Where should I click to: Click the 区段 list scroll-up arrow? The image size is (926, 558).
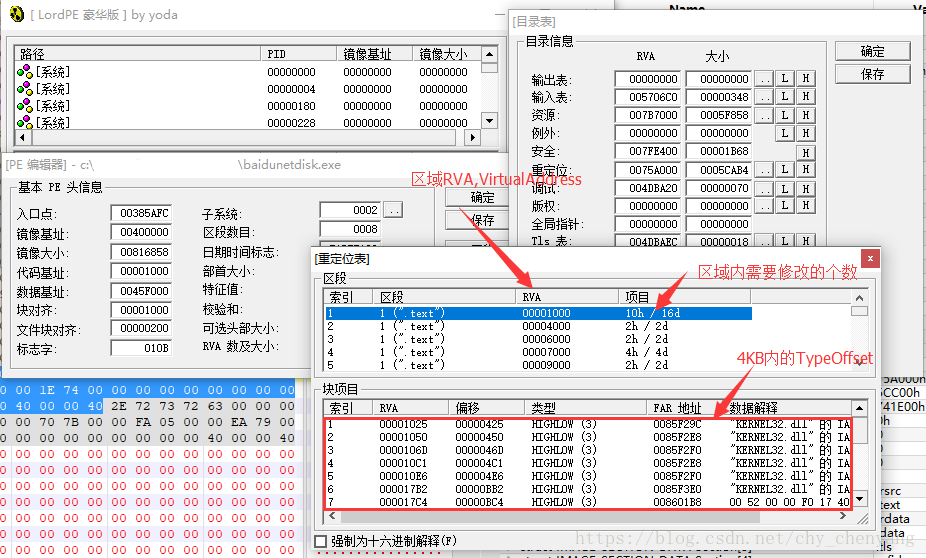[859, 298]
